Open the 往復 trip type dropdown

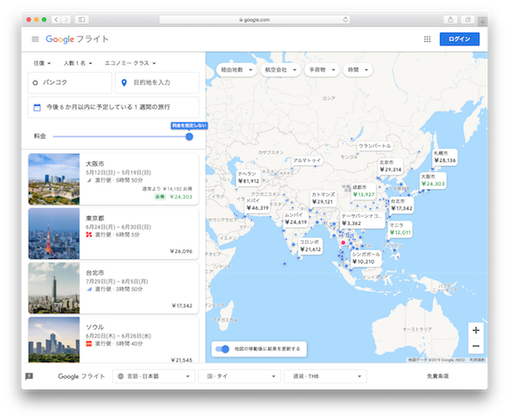coord(42,63)
